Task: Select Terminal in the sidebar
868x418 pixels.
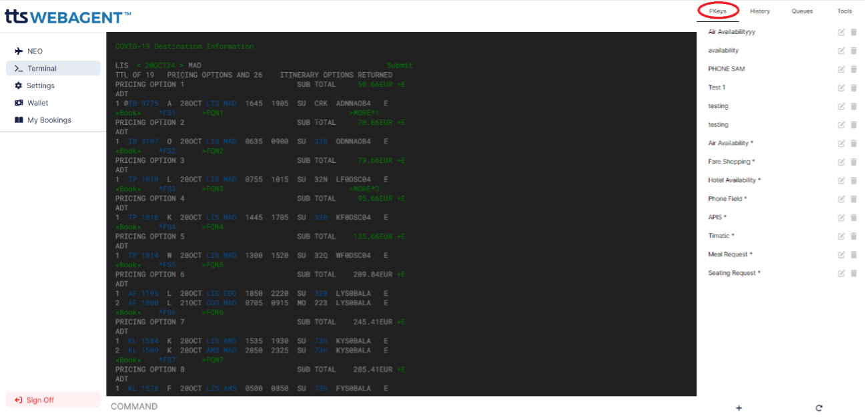Action: pos(53,68)
